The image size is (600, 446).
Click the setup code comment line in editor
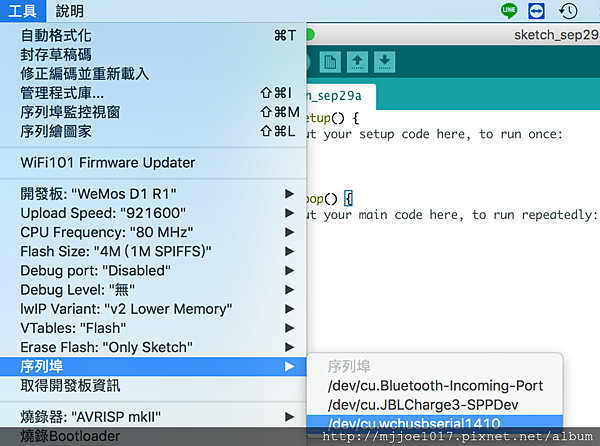click(x=434, y=134)
